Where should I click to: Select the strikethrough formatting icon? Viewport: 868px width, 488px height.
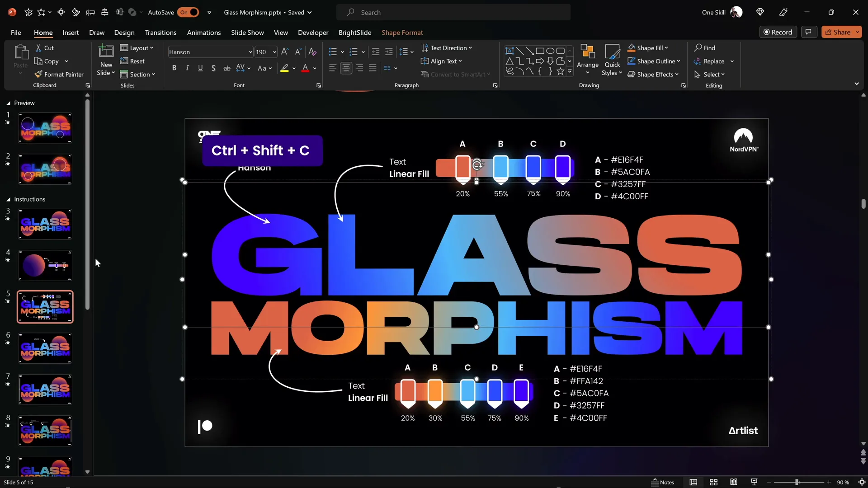[227, 68]
